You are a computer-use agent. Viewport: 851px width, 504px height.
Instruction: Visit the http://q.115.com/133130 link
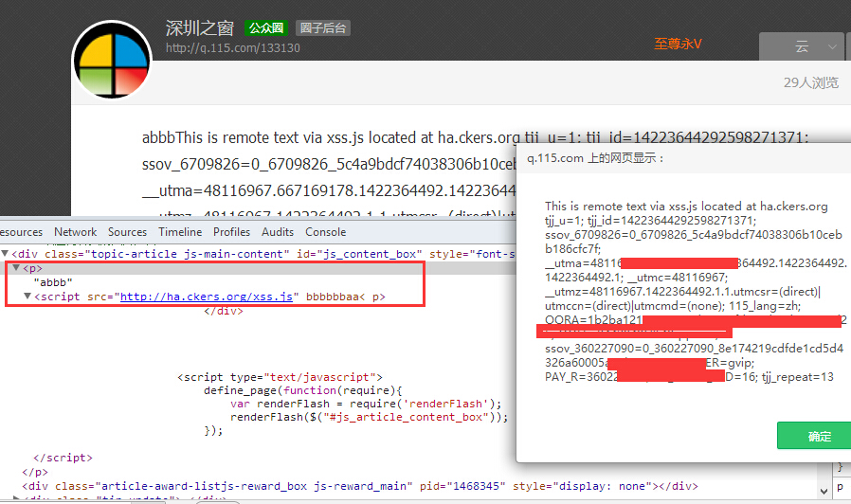coord(233,47)
